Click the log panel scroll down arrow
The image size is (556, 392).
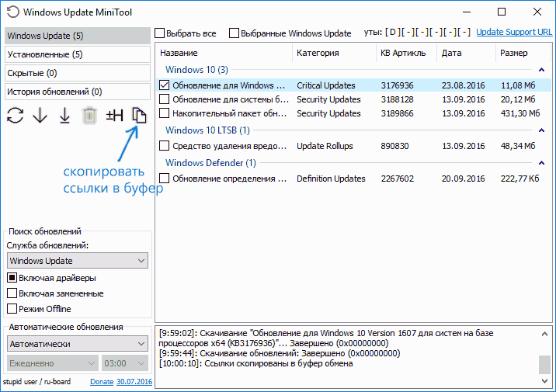[544, 381]
